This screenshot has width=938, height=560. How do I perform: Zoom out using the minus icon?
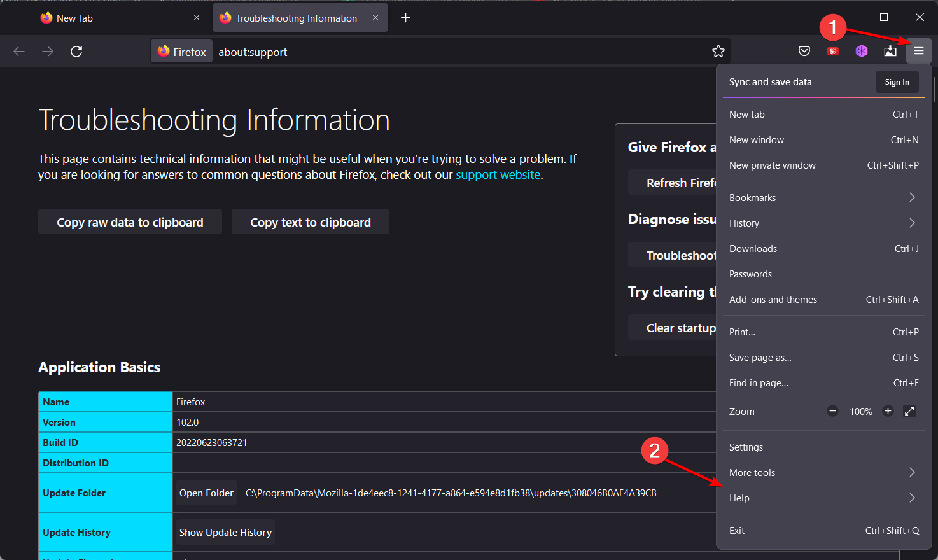[832, 411]
